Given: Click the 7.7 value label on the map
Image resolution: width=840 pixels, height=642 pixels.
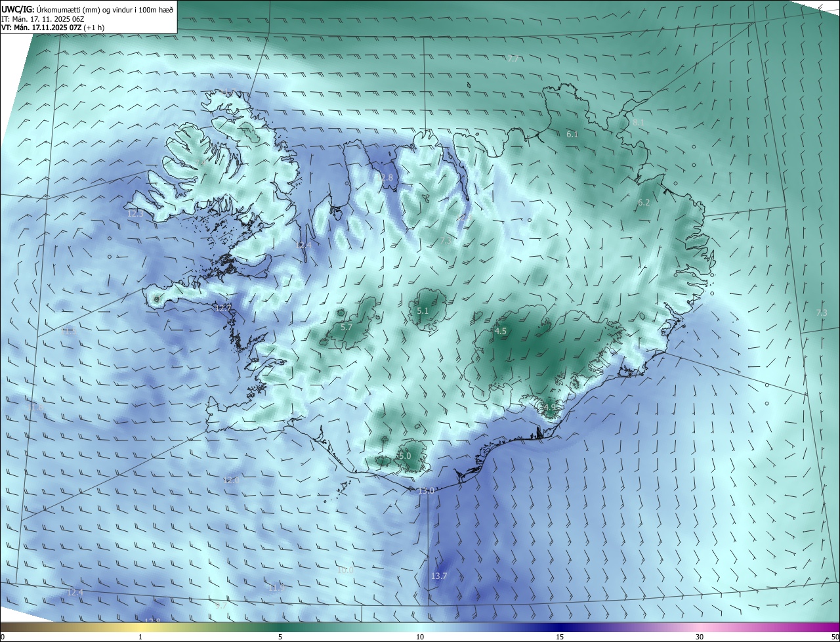Looking at the screenshot, I should point(514,59).
